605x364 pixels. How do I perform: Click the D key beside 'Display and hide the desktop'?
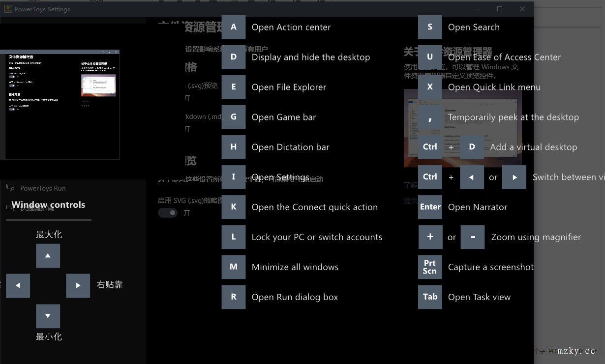point(234,57)
